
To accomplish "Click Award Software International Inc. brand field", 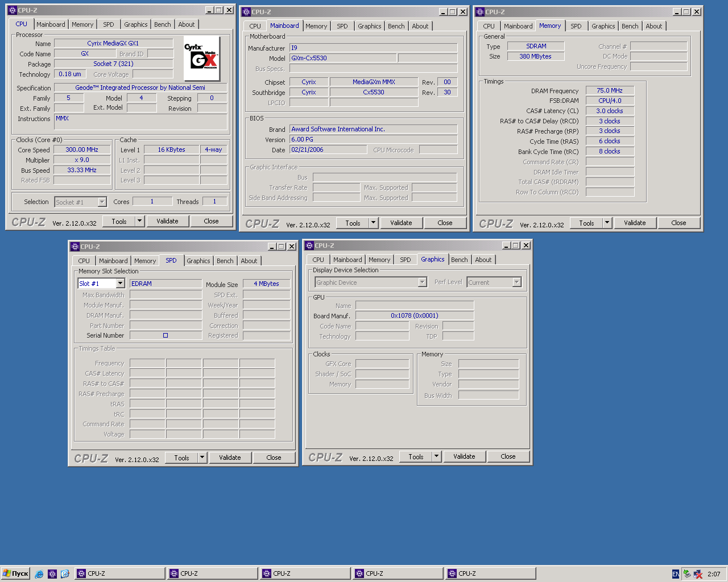I will (374, 129).
